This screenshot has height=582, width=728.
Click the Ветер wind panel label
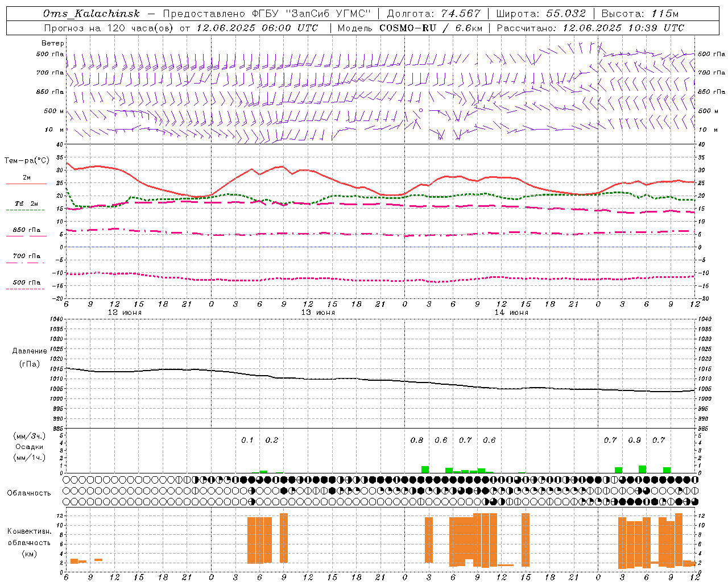pyautogui.click(x=53, y=43)
